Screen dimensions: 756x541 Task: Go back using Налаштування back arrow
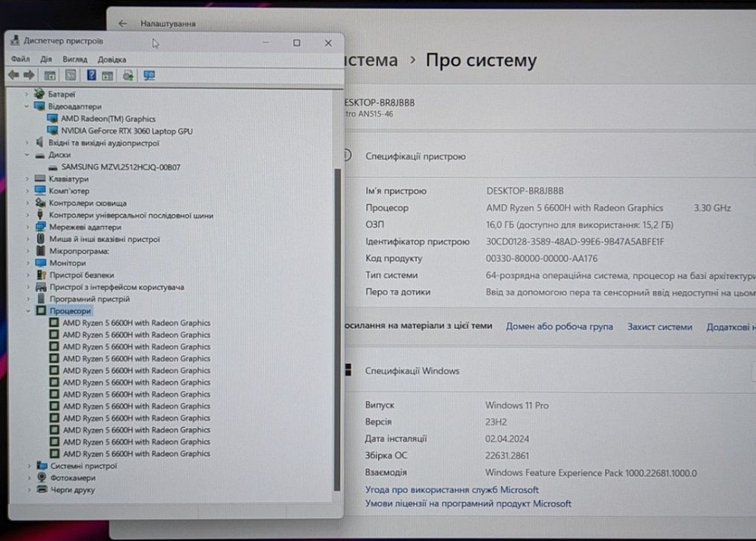click(x=122, y=23)
